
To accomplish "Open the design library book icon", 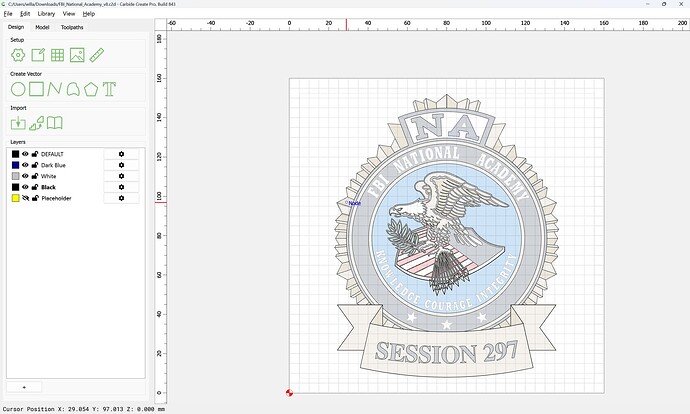I will (55, 123).
